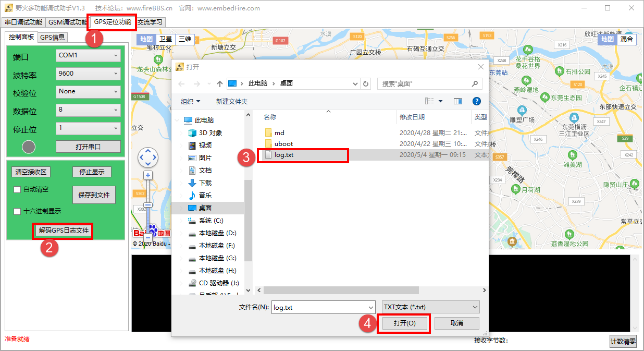Click 清空接收区 button

[x=31, y=172]
